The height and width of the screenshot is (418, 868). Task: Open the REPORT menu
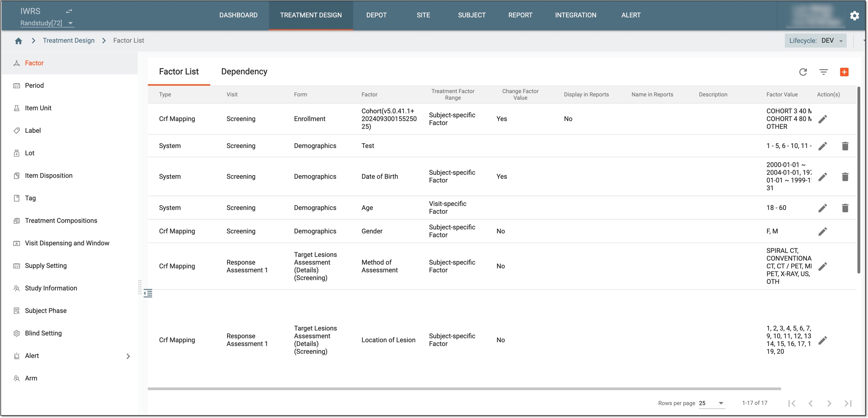[x=520, y=15]
